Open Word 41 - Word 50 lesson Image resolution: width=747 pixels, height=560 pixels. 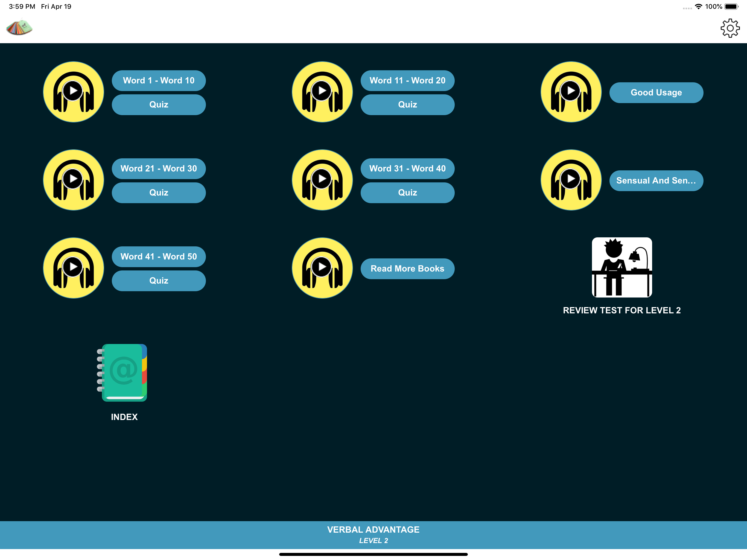tap(159, 257)
